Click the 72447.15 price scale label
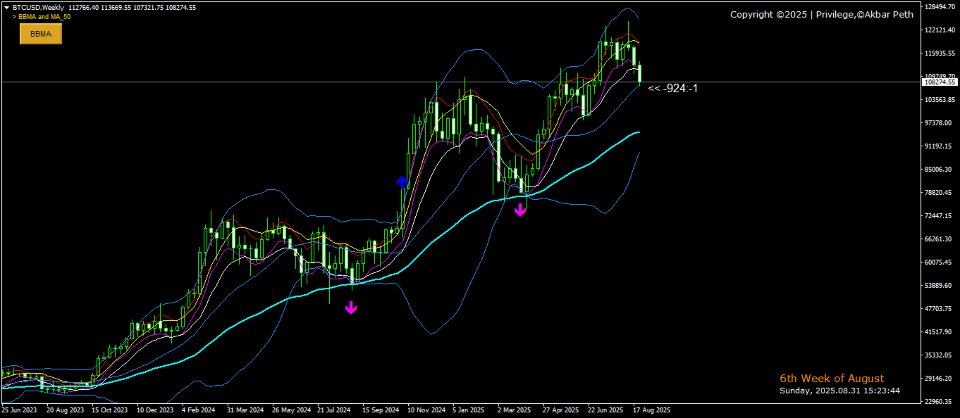Viewport: 960px width, 418px height. 938,215
